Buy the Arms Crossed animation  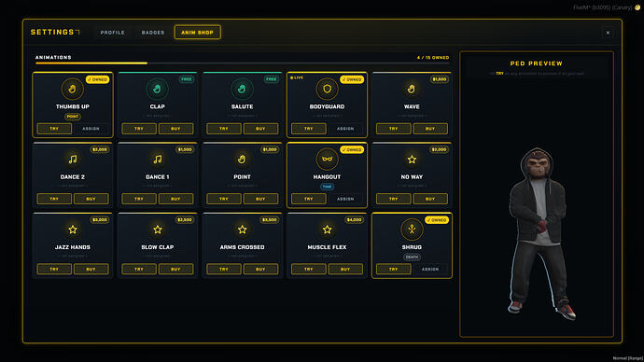tap(260, 269)
